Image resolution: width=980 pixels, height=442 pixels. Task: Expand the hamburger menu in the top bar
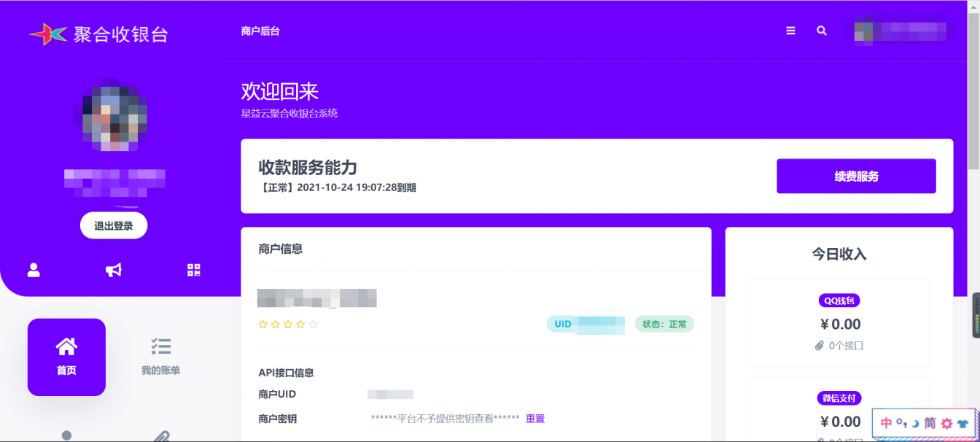(790, 31)
